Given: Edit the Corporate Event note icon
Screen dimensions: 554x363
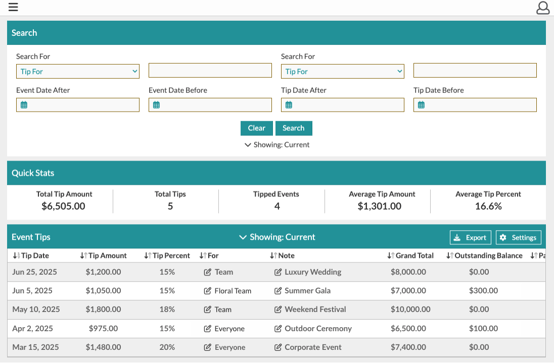Looking at the screenshot, I should [x=278, y=347].
